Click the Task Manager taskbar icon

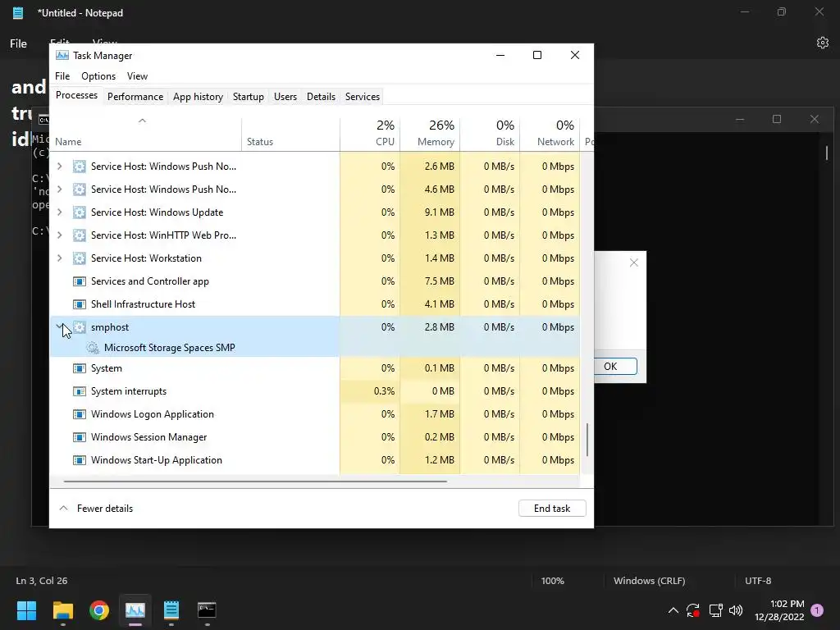point(135,610)
